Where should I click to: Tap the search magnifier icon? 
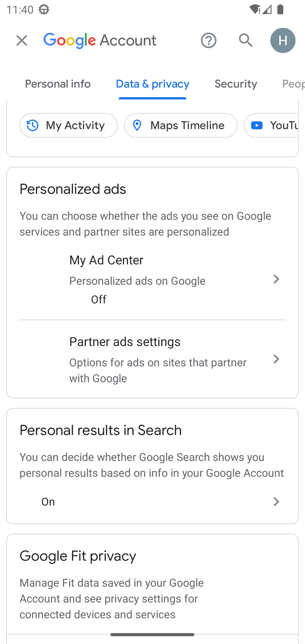245,40
